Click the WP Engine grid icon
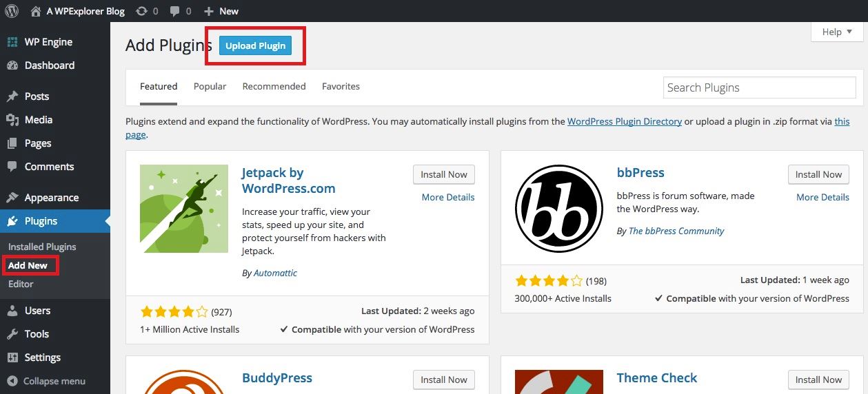Screen dimensions: 868x394 point(12,42)
